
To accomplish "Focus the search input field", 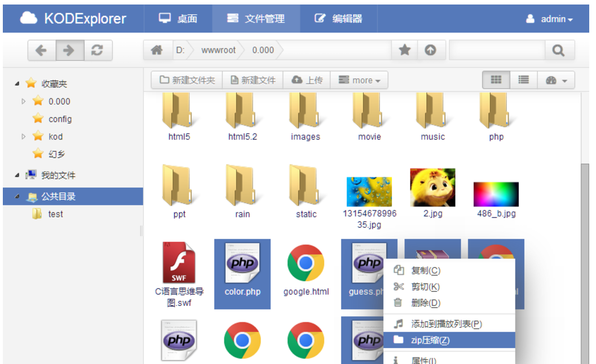I will (497, 50).
